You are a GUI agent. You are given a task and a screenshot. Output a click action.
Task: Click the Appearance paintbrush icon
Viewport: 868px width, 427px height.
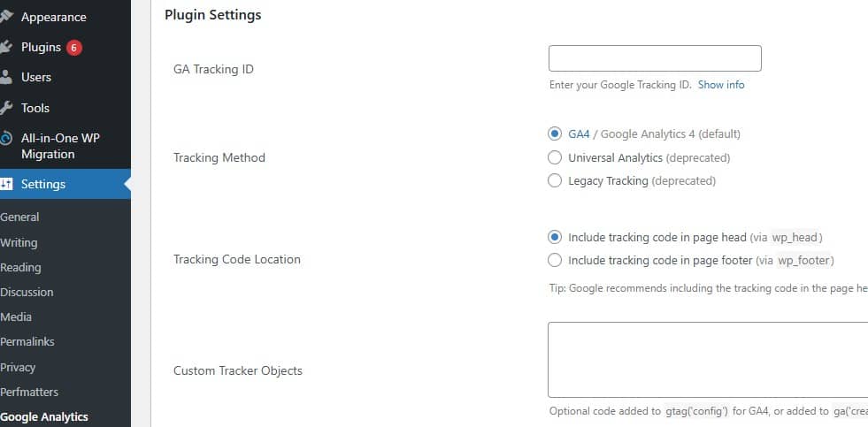pyautogui.click(x=6, y=17)
